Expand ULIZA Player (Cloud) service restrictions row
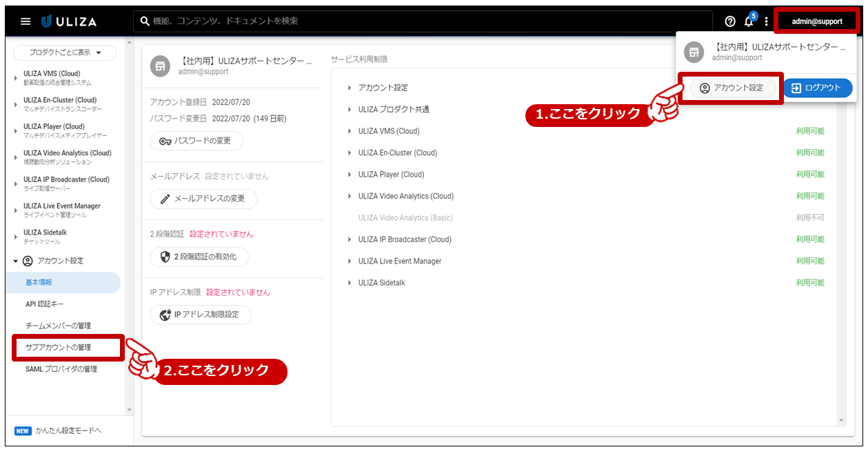 coord(350,175)
